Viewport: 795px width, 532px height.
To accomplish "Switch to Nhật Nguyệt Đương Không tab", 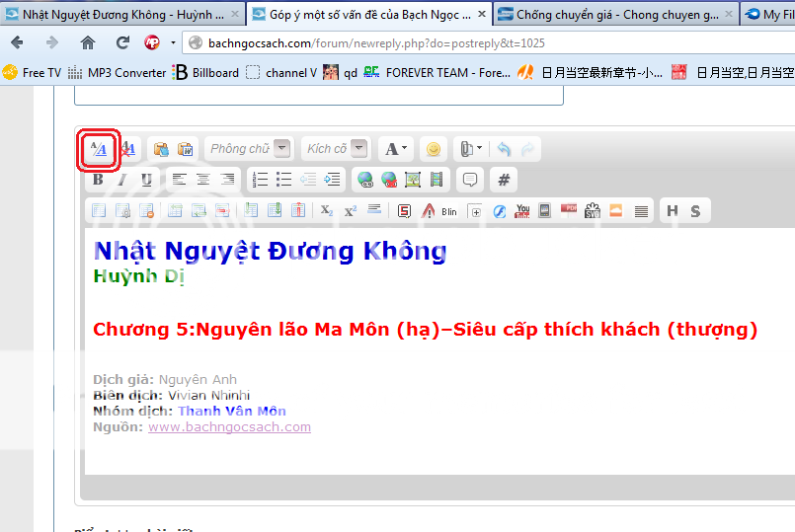I will click(x=121, y=14).
